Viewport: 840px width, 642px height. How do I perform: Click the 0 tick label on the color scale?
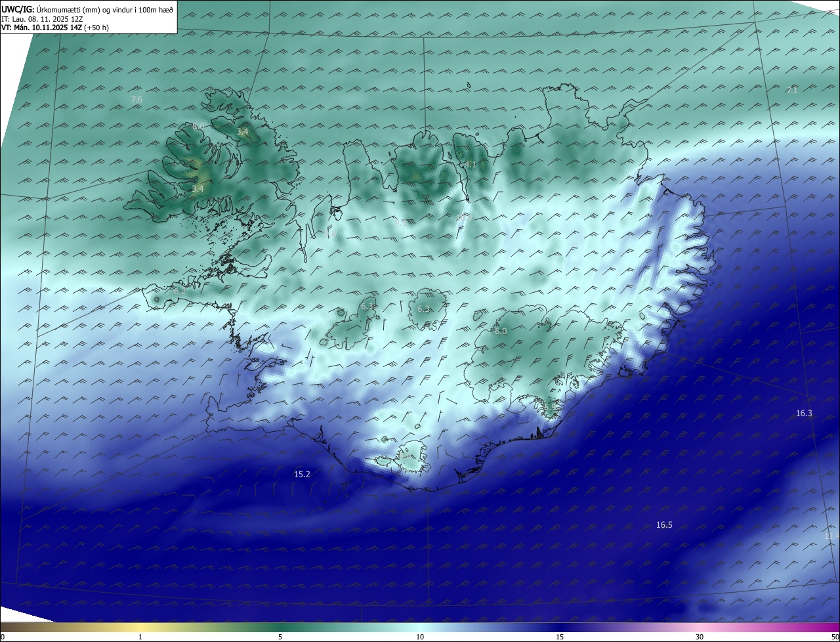coord(3,637)
